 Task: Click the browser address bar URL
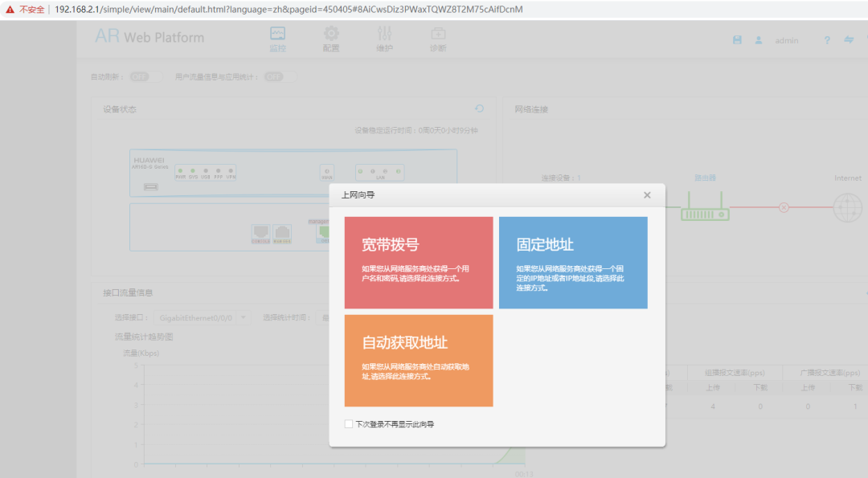(289, 10)
